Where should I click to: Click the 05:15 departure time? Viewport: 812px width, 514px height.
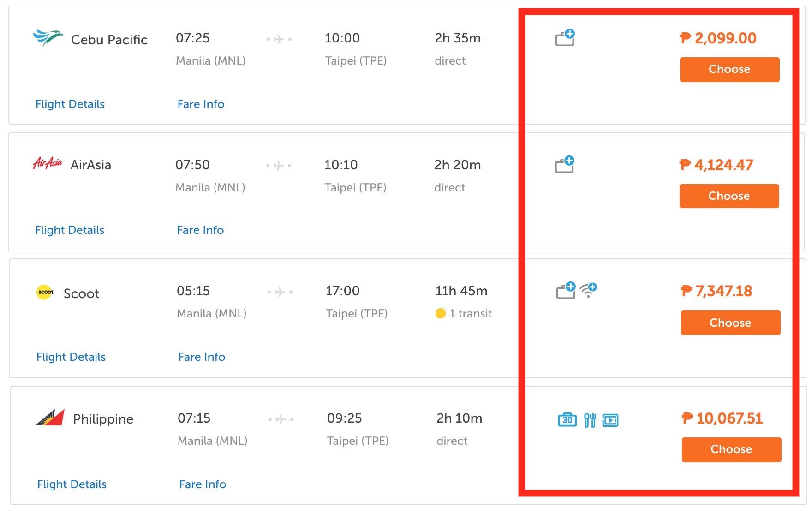194,291
